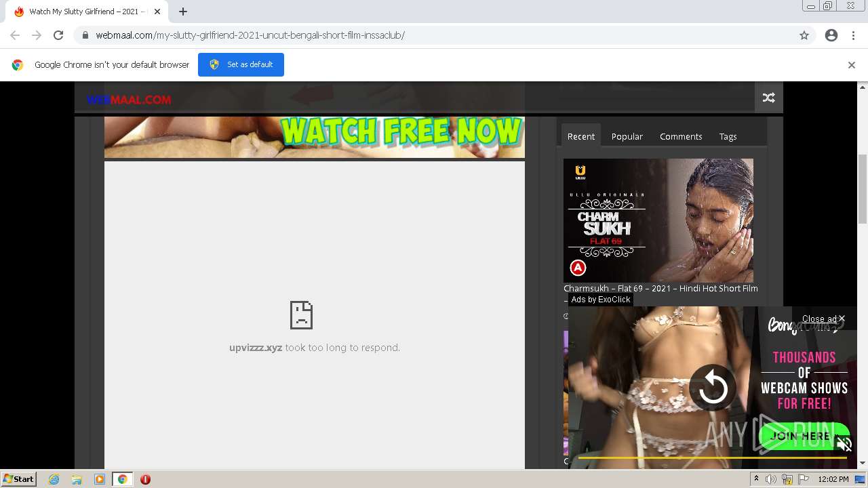Open the volume tray icon
Image resolution: width=868 pixels, height=488 pixels.
pyautogui.click(x=771, y=479)
